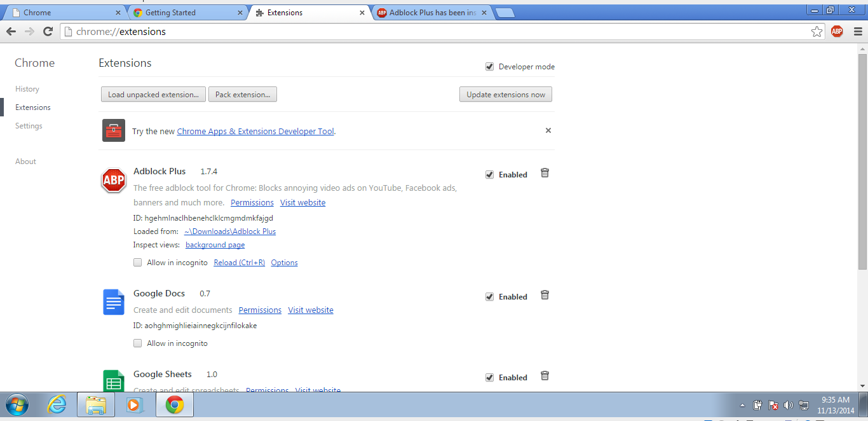Remove Google Docs using its trash icon
Screen dimensions: 868x421
tap(545, 295)
